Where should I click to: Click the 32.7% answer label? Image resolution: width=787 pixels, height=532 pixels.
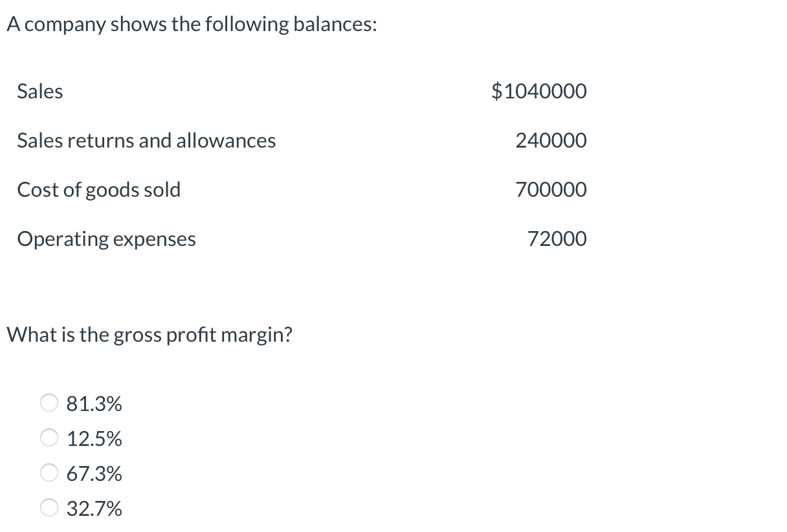point(94,508)
